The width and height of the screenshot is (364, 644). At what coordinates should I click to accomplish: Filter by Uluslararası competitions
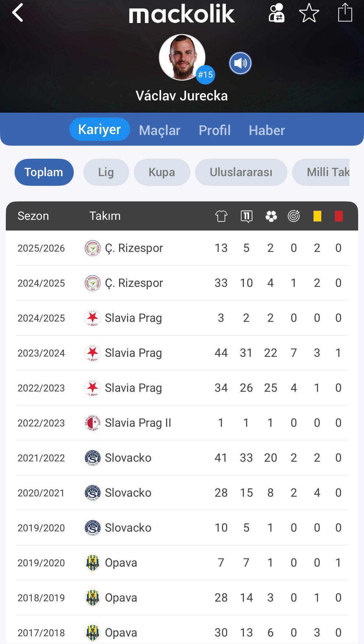[241, 172]
